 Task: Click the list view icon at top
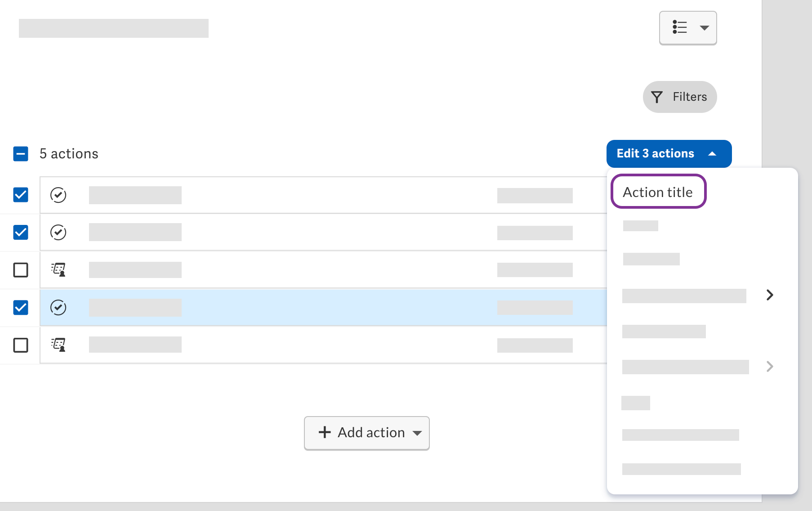pyautogui.click(x=679, y=27)
